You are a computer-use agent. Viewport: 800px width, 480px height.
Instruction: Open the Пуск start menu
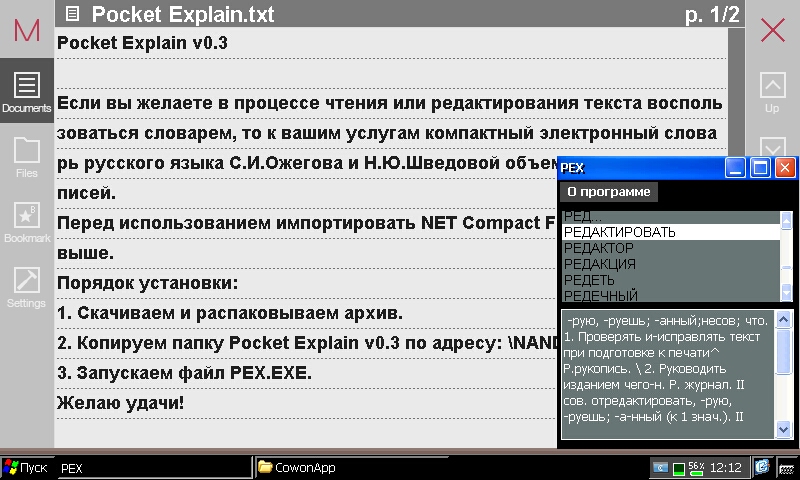(x=26, y=467)
